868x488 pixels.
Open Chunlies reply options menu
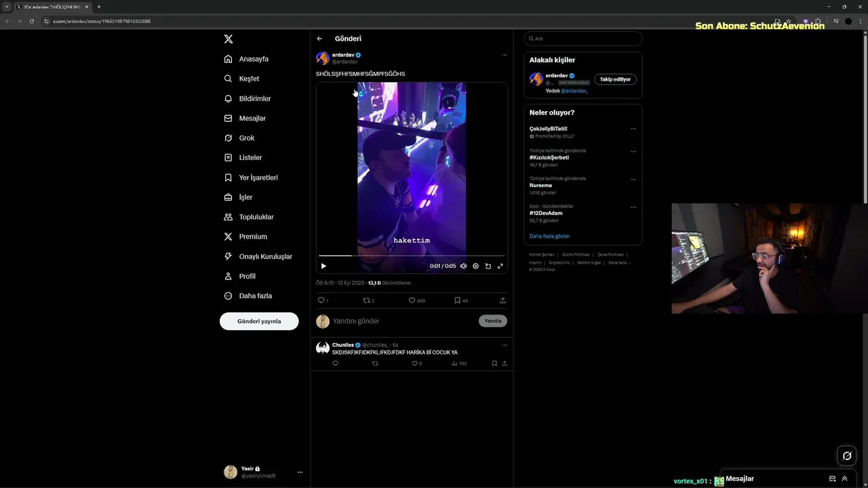point(504,345)
